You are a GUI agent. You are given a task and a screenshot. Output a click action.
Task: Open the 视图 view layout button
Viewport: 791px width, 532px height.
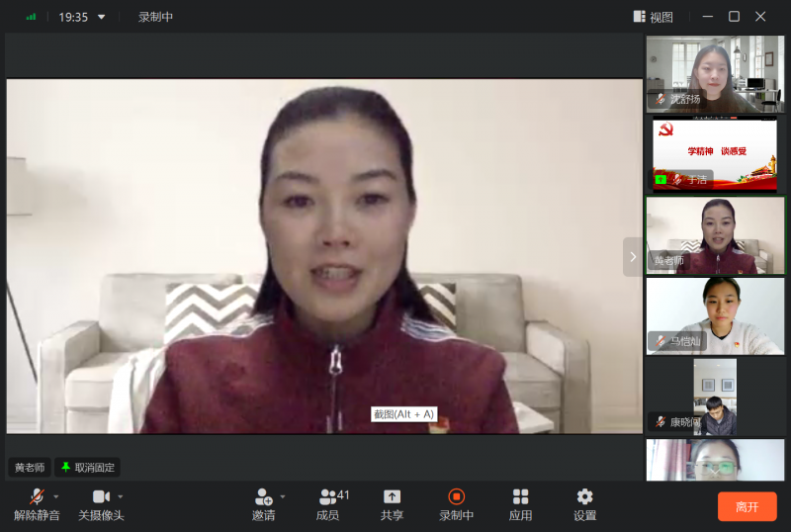pos(654,17)
